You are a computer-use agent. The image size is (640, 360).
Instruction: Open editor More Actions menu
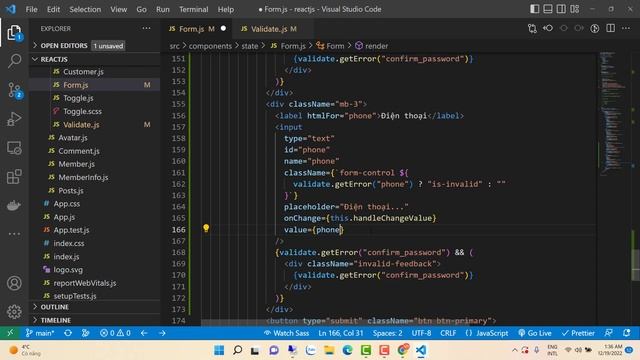coord(626,29)
